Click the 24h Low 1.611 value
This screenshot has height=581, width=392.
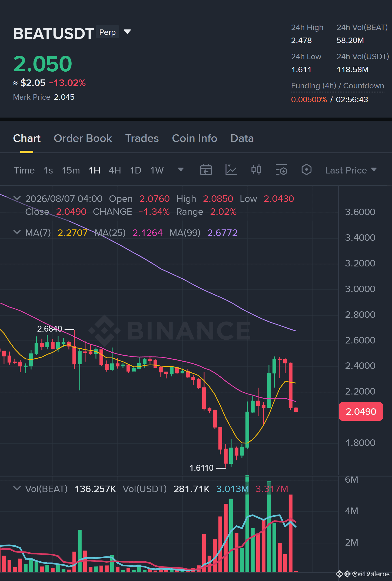[x=301, y=69]
